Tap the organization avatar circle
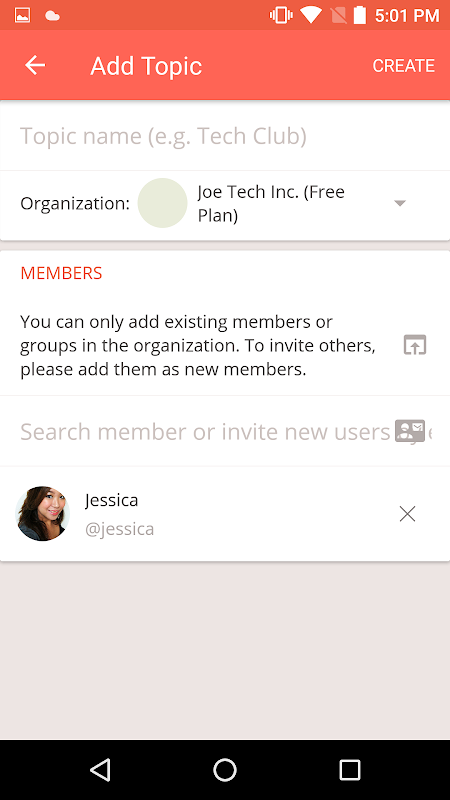The height and width of the screenshot is (800, 450). 163,203
